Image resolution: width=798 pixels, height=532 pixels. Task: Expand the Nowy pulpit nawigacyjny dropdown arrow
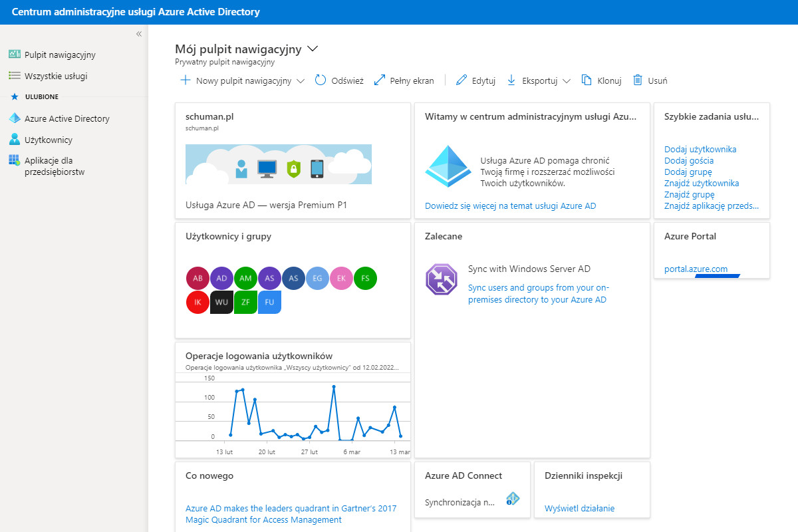click(301, 81)
